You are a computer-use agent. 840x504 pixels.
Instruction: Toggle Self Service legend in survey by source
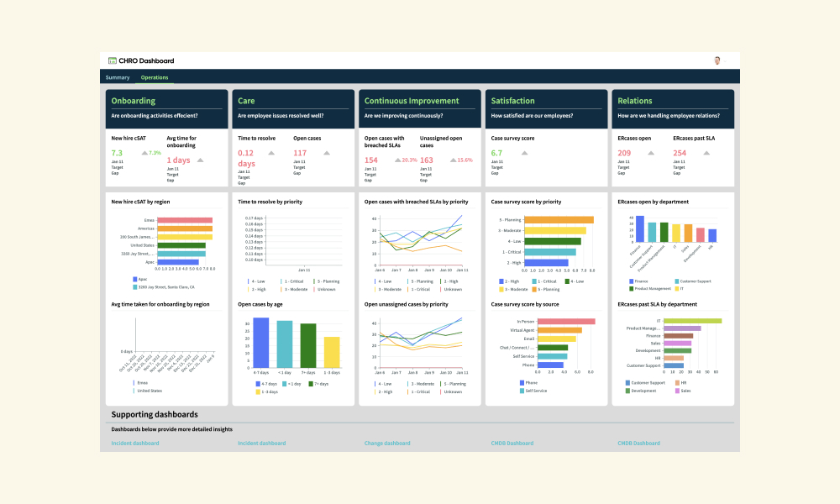[x=533, y=391]
